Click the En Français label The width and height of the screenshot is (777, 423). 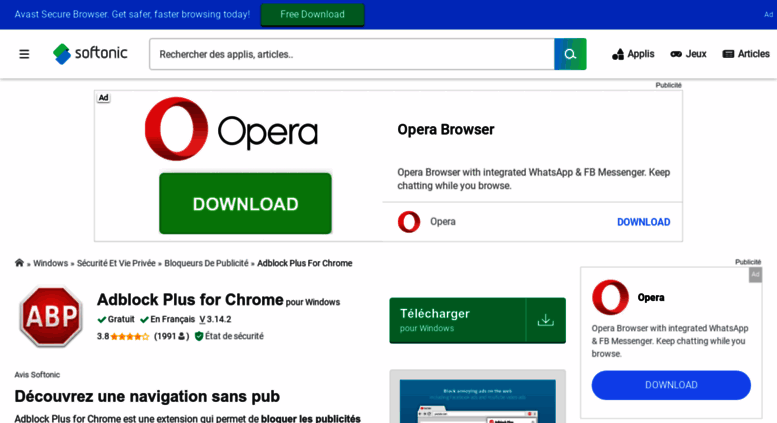(x=167, y=319)
